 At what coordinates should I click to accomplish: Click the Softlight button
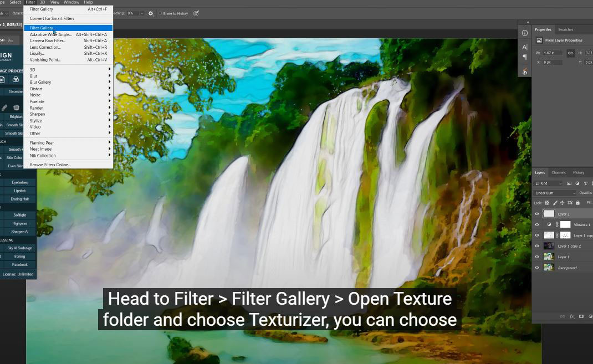coord(19,215)
